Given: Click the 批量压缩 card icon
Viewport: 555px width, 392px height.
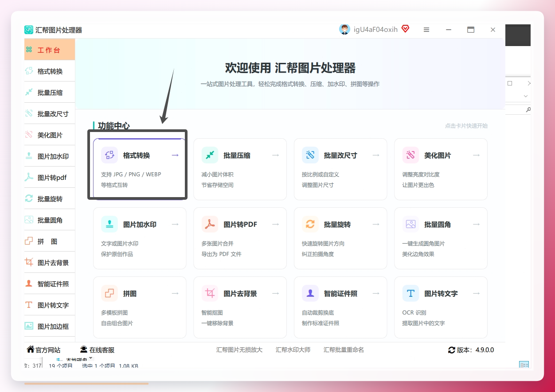Looking at the screenshot, I should [x=210, y=155].
